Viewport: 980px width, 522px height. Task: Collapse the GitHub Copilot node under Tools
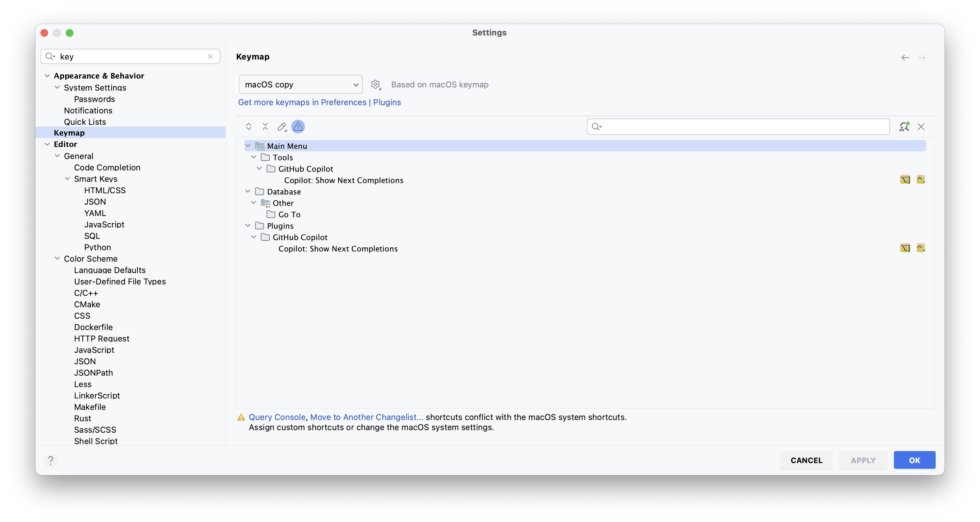259,168
